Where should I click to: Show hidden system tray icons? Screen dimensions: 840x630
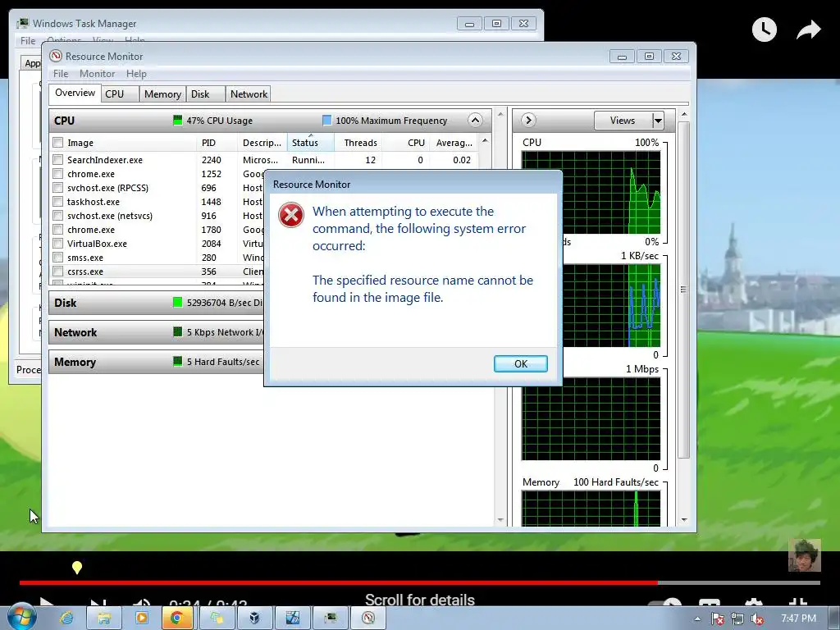coord(697,619)
